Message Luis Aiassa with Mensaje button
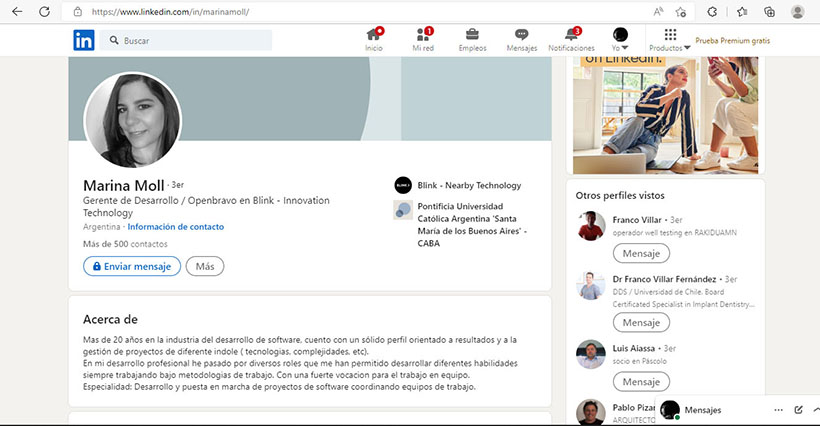This screenshot has height=426, width=820. [x=640, y=382]
